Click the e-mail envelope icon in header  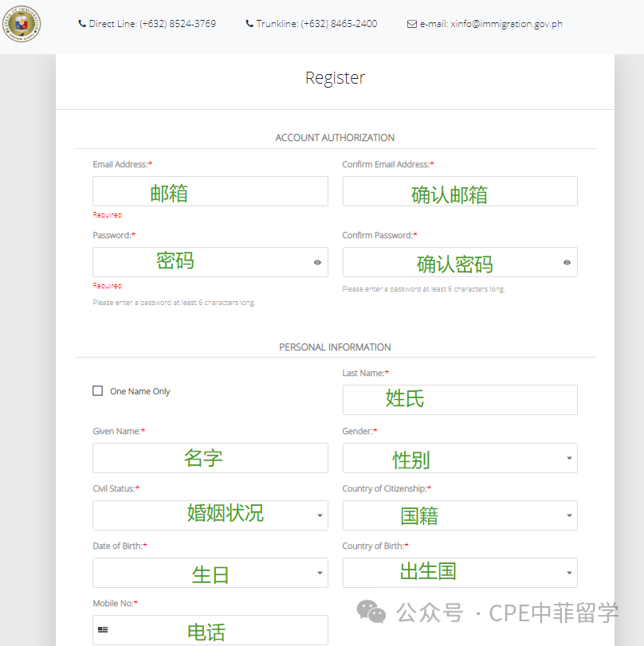click(x=411, y=24)
